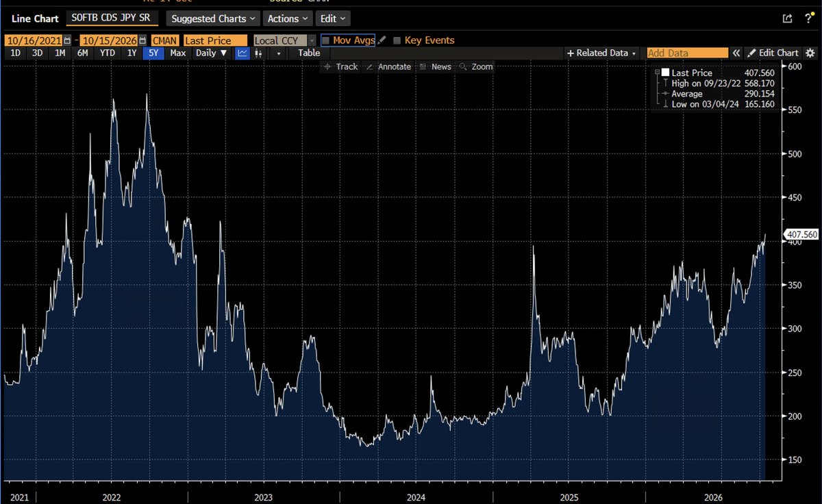Click the Last Price field selector
This screenshot has width=822, height=504.
(x=215, y=40)
